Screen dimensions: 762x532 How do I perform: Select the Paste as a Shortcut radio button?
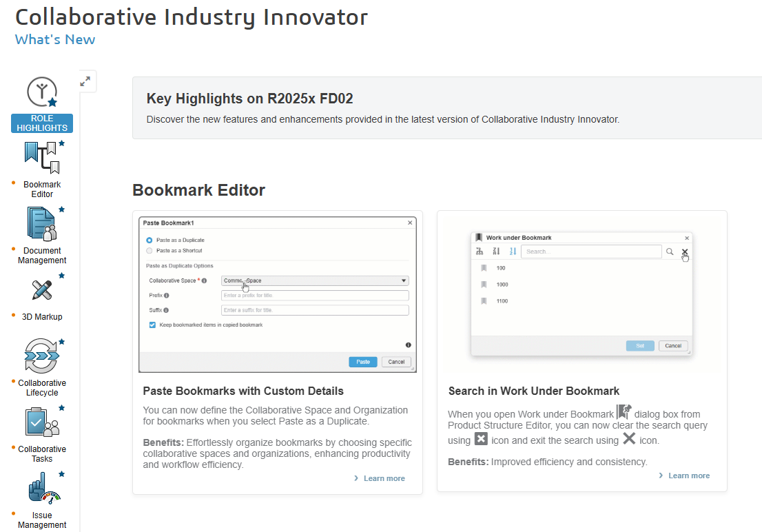click(150, 251)
